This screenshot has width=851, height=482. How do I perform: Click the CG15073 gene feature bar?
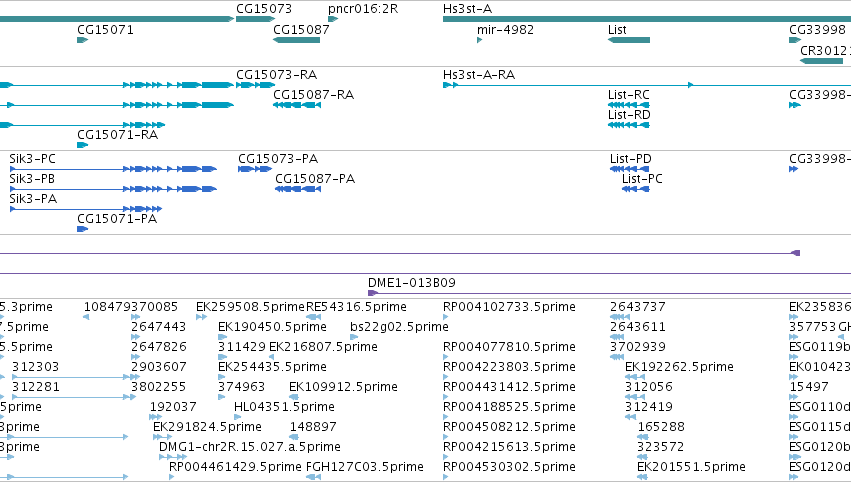[255, 19]
